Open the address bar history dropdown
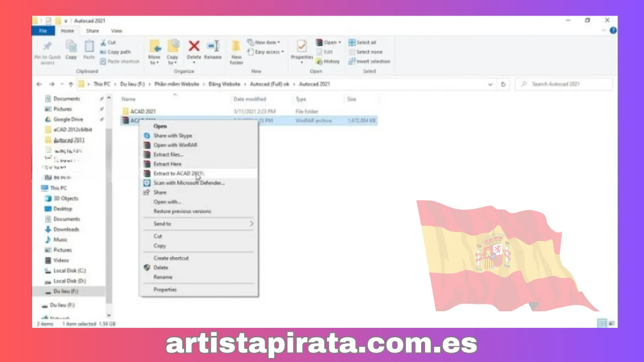 coord(491,84)
